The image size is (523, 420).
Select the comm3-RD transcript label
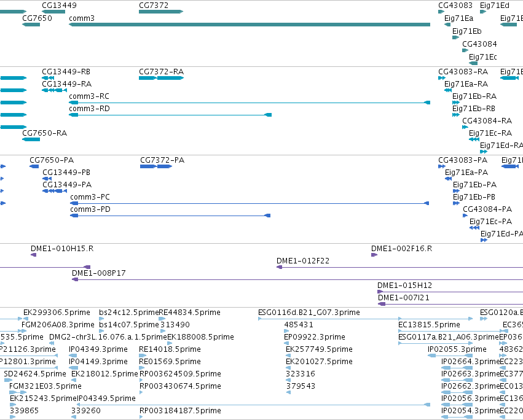tap(89, 109)
